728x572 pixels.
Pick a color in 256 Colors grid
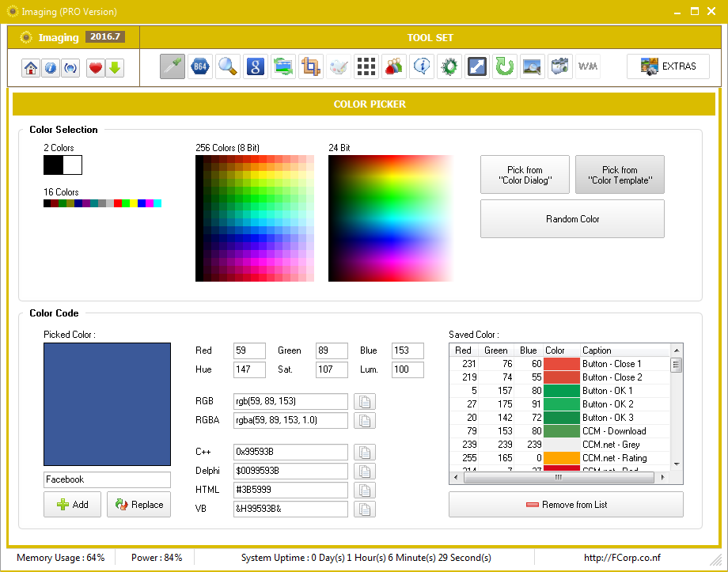point(255,218)
